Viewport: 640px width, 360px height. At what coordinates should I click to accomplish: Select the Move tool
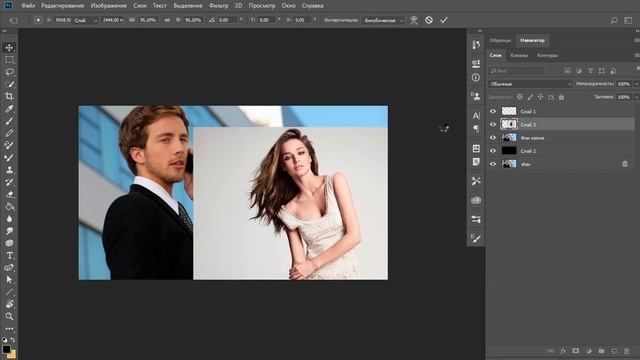click(9, 47)
